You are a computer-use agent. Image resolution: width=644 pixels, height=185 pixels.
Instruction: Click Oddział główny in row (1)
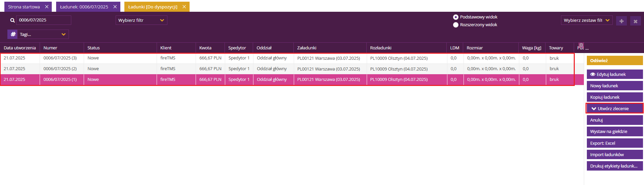(x=272, y=80)
